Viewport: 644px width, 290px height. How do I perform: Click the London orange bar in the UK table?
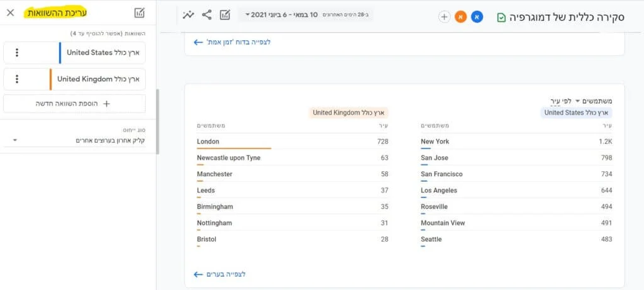234,148
